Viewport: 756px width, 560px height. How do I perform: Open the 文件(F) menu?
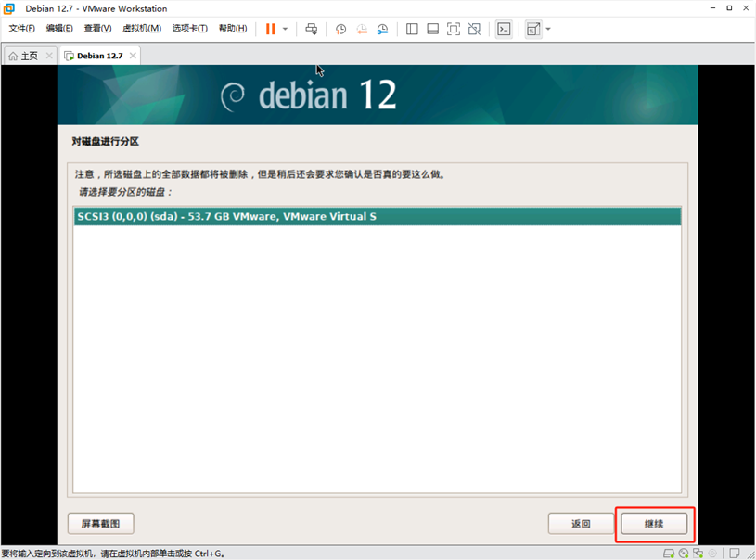click(x=21, y=29)
